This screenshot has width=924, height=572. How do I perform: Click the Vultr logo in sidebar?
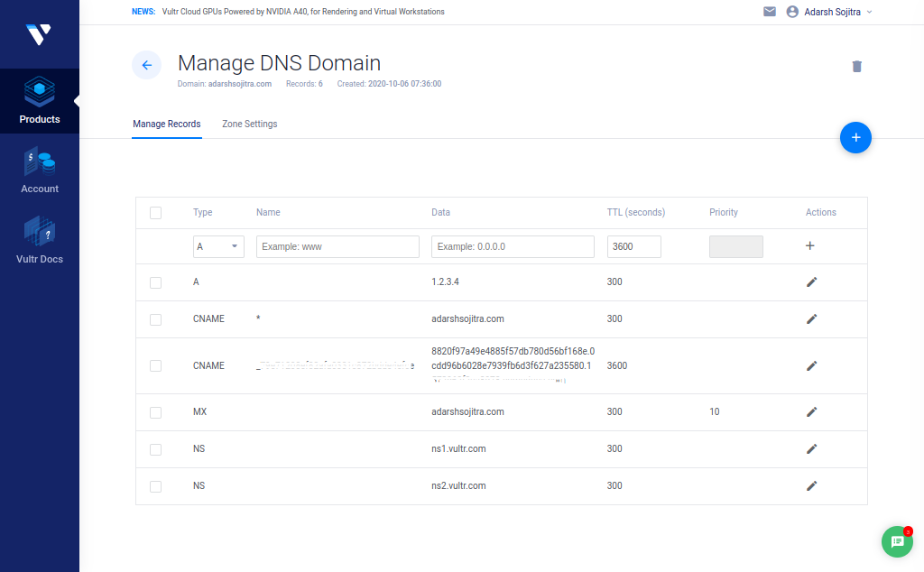[x=39, y=34]
